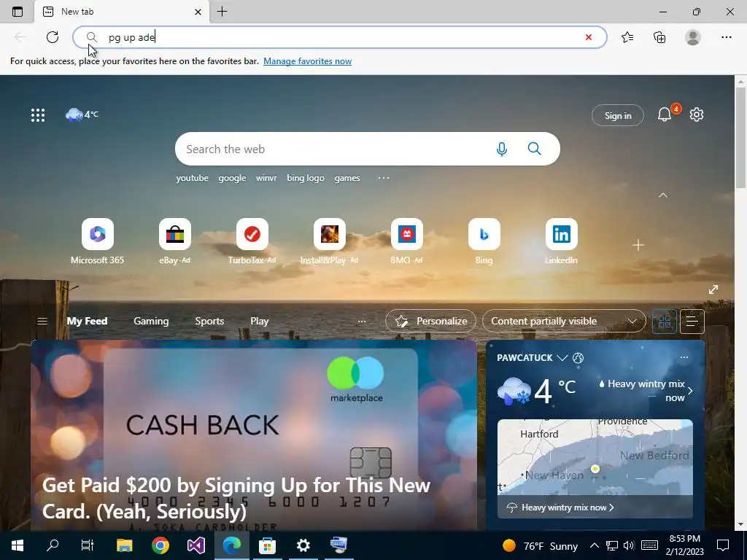Viewport: 747px width, 560px height.
Task: Open taskbar Task View icon
Action: click(88, 545)
